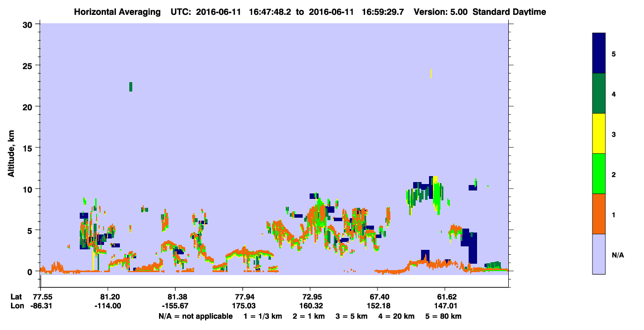Click longitude value -155.67

coord(175,306)
